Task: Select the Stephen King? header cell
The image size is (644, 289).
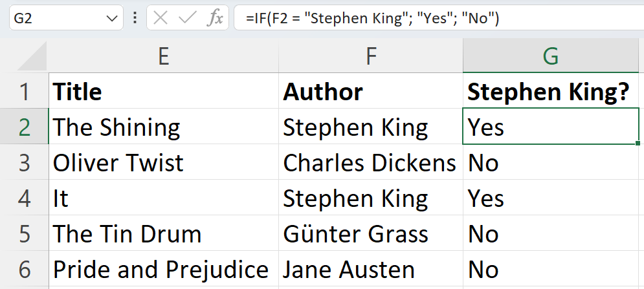Action: (551, 91)
